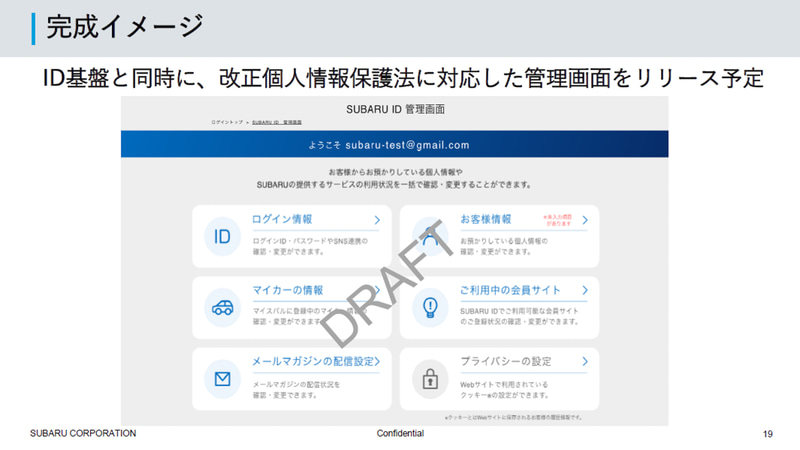Viewport: 800px width, 450px height.
Task: Click the page number 19
Action: pos(768,434)
